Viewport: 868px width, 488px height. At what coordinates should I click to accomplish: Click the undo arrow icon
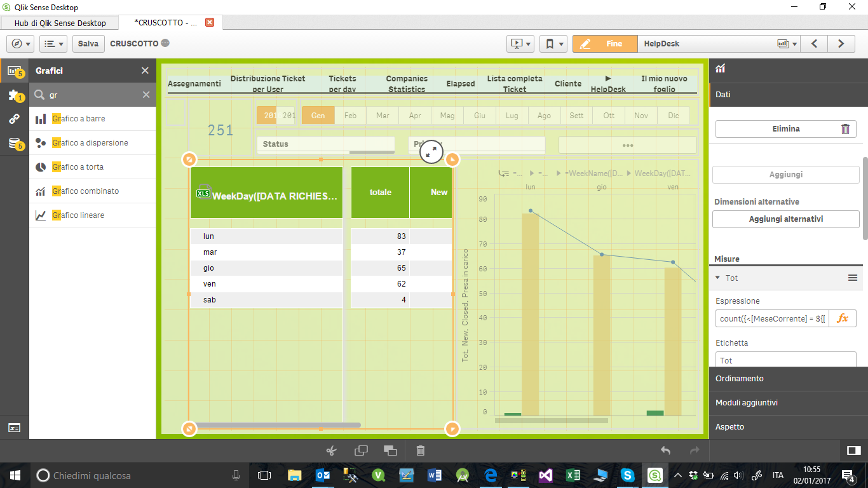[665, 451]
